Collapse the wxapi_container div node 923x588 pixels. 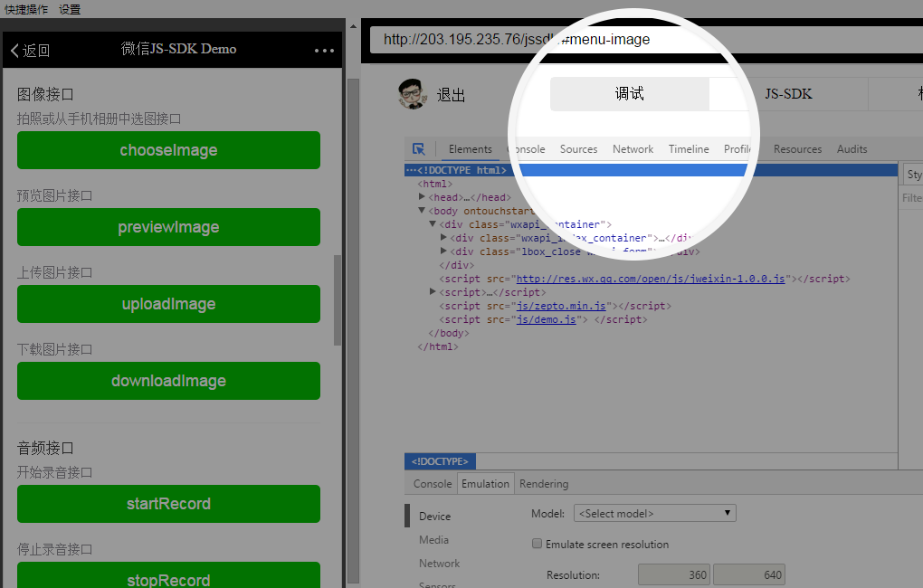(433, 223)
